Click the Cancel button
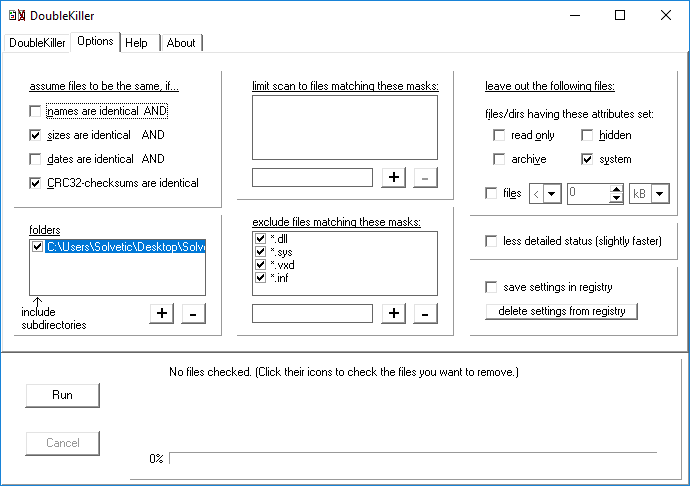This screenshot has height=486, width=690. (x=62, y=443)
